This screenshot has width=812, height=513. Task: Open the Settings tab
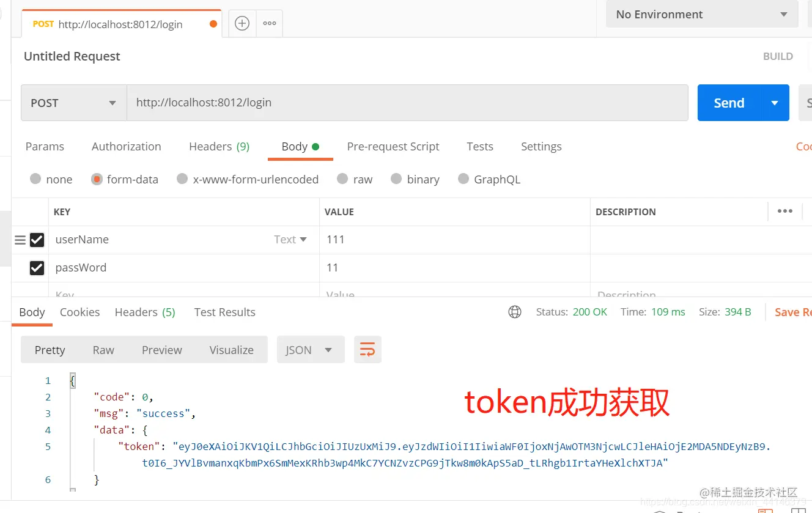point(541,147)
